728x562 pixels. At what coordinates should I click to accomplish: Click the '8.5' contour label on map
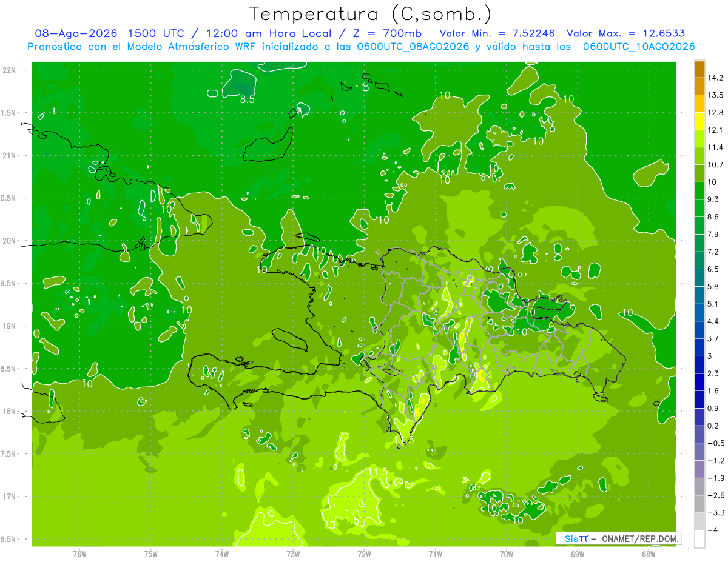click(247, 99)
